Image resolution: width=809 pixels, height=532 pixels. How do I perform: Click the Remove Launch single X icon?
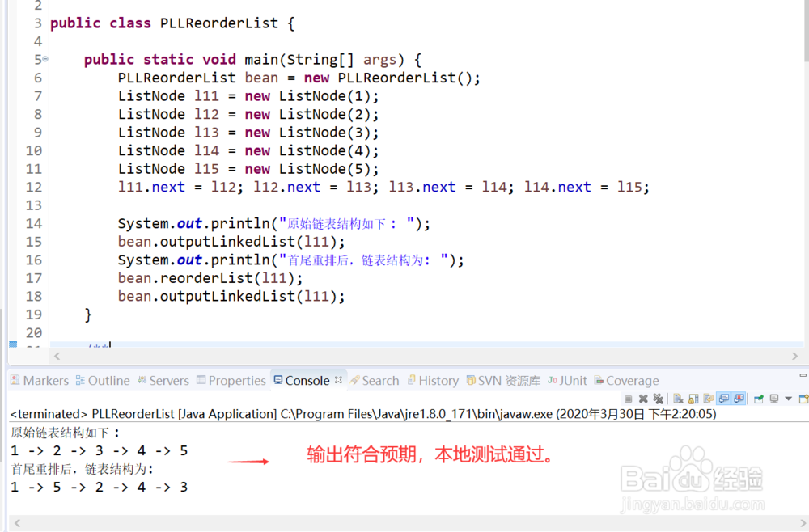[x=643, y=399]
